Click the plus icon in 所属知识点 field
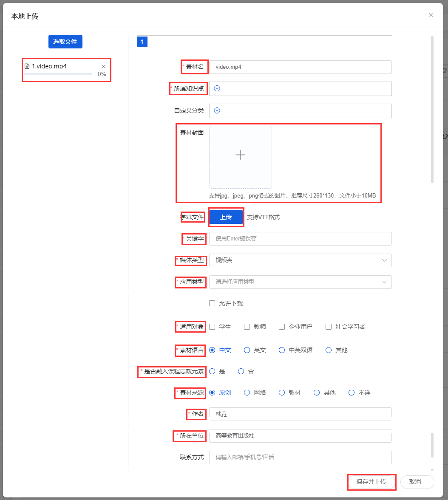Viewport: 448px width, 500px height. (x=217, y=88)
